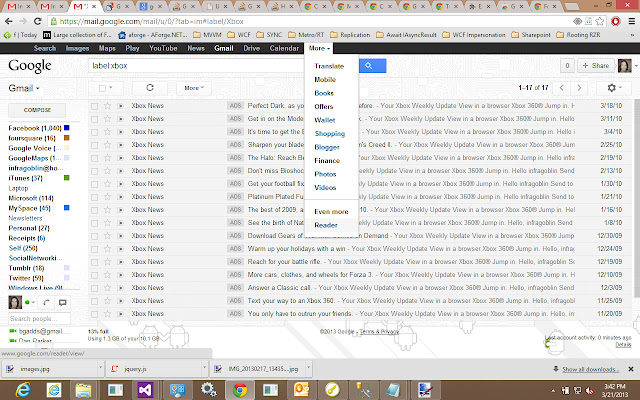The height and width of the screenshot is (400, 640).
Task: Go to newer messages with left arrow
Action: click(x=562, y=88)
